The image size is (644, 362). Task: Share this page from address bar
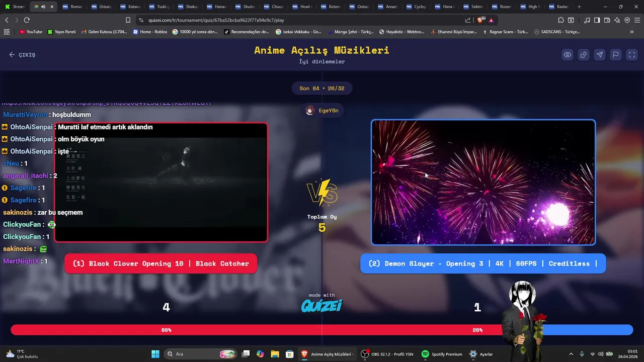(468, 20)
